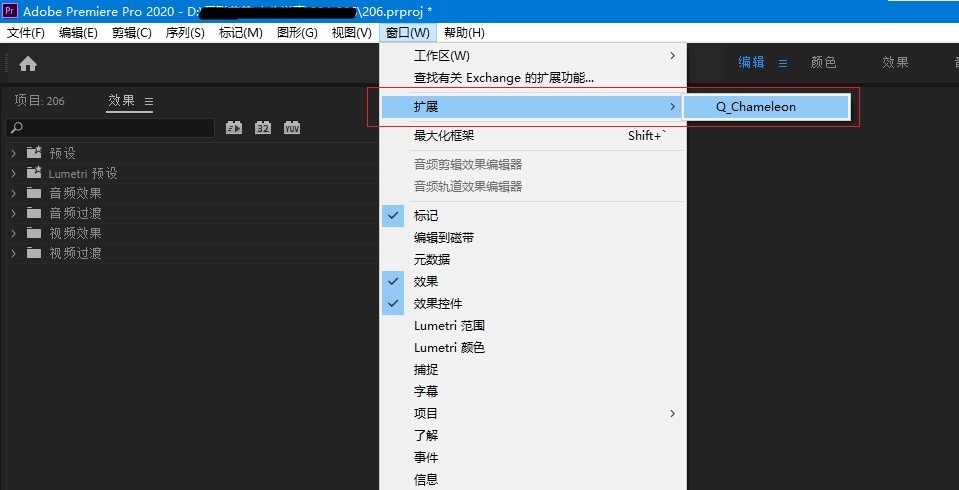Viewport: 959px width, 490px height.
Task: Open the 剪辑(C) menu
Action: [x=131, y=33]
